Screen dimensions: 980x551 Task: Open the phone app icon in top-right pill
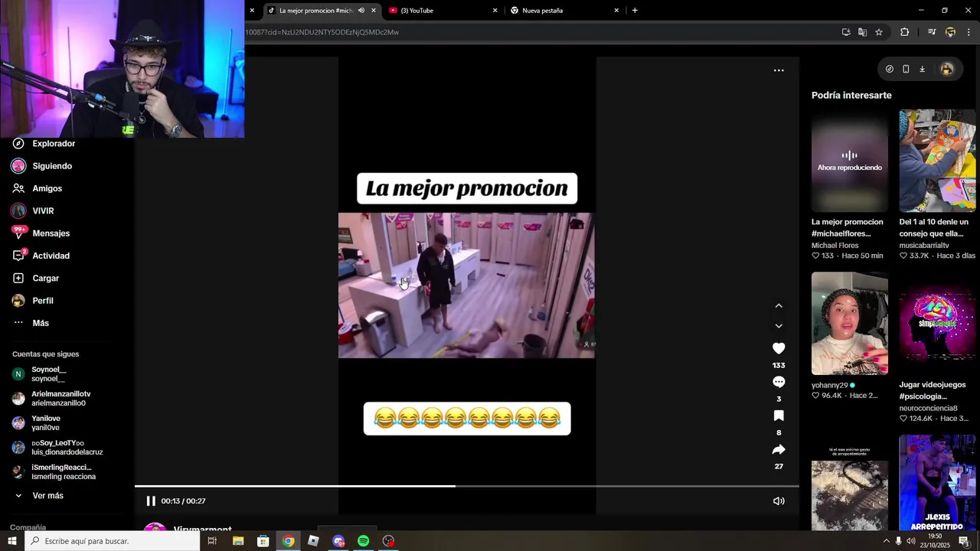coord(906,69)
